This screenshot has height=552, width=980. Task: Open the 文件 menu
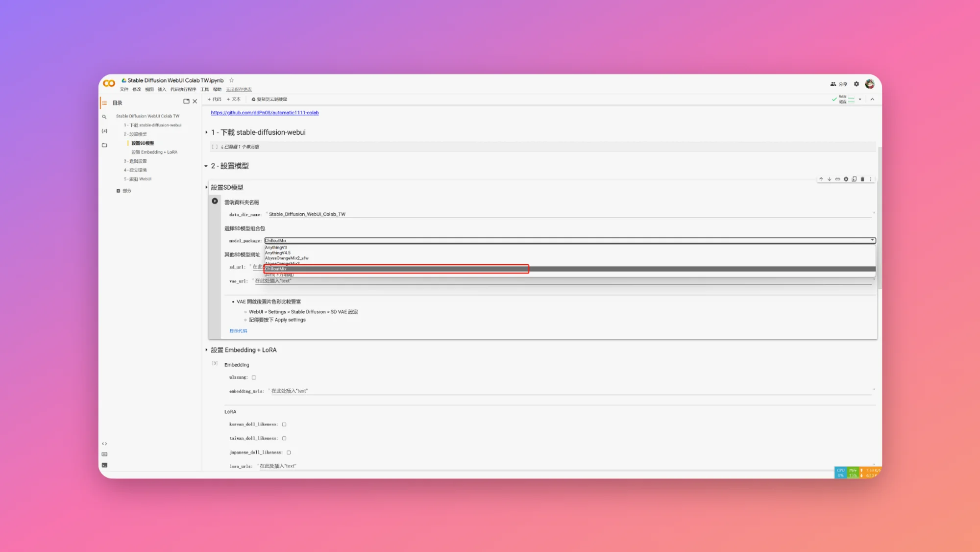124,90
